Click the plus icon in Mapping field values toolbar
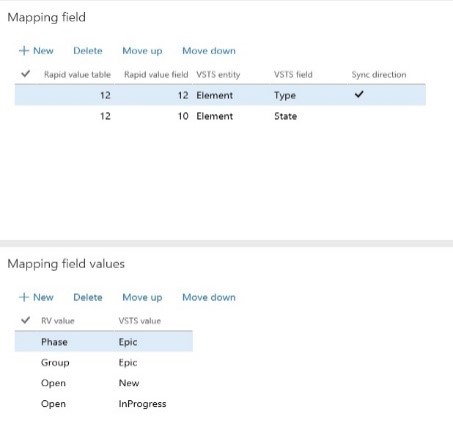 click(x=24, y=297)
